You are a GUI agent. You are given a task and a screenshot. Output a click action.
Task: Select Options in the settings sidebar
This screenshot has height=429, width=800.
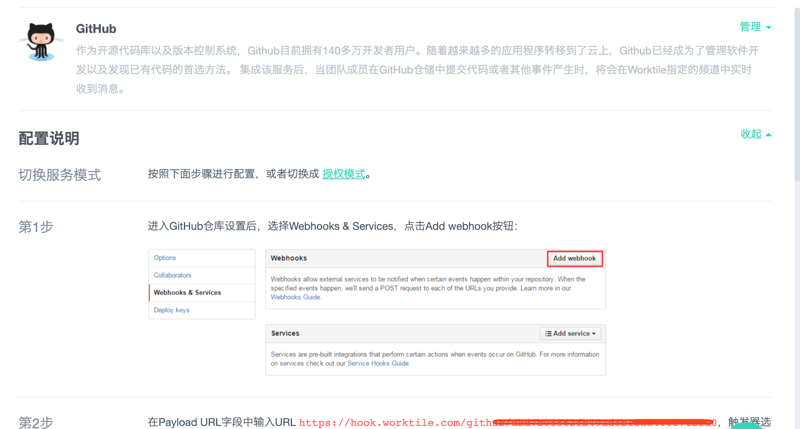tap(165, 258)
